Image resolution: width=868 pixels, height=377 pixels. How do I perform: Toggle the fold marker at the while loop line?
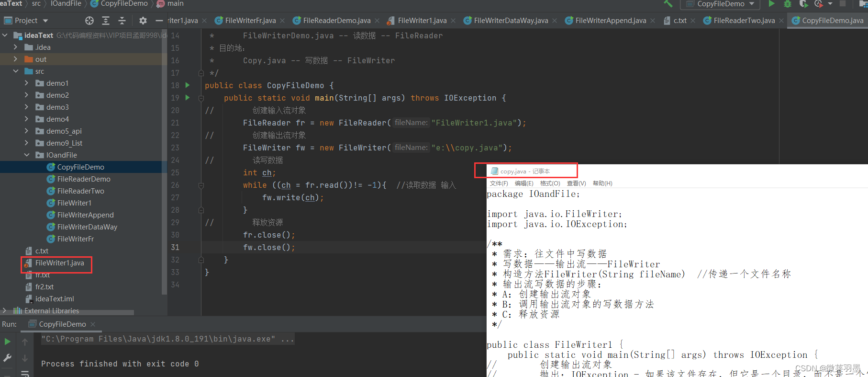pos(201,185)
